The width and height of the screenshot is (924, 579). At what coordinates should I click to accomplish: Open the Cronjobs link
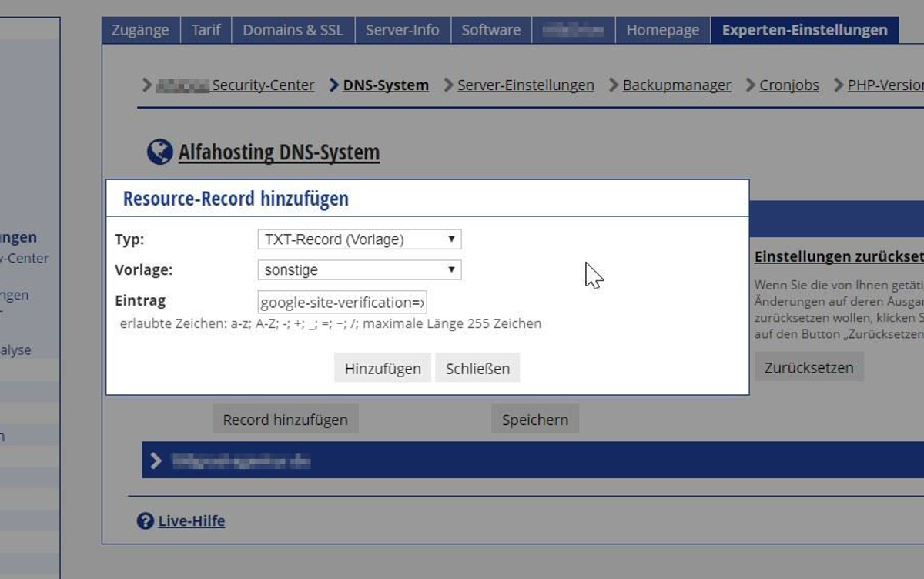click(x=789, y=85)
